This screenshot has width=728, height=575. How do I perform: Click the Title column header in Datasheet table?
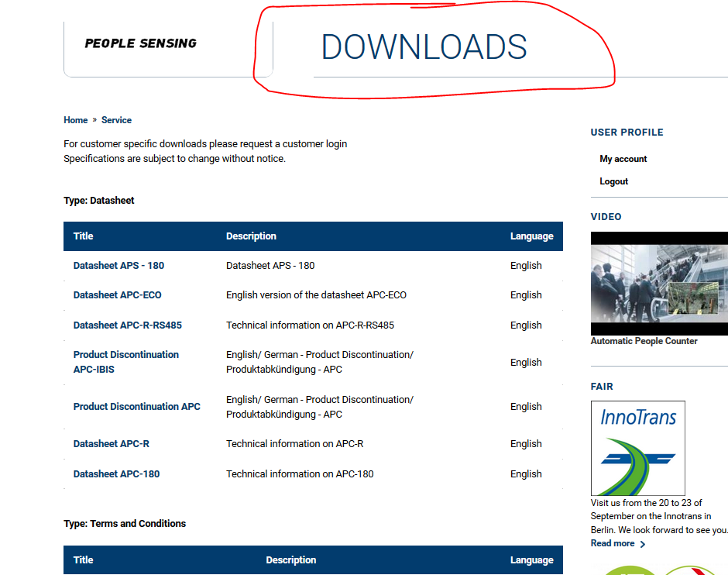pyautogui.click(x=83, y=236)
